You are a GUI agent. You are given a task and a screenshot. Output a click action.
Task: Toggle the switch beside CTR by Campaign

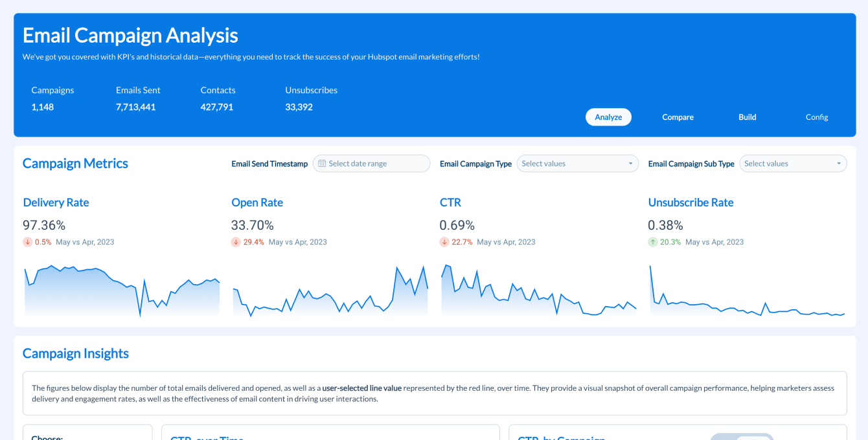(x=742, y=437)
